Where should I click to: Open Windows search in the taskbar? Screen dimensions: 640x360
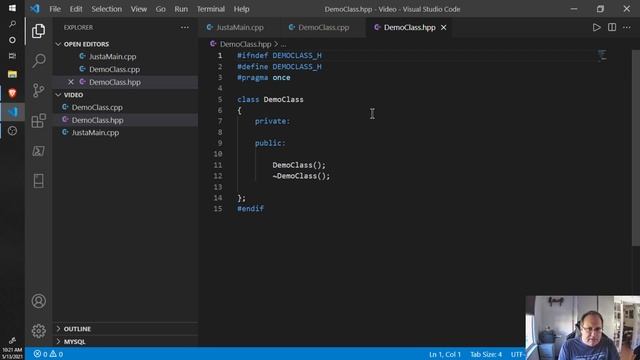[12, 24]
